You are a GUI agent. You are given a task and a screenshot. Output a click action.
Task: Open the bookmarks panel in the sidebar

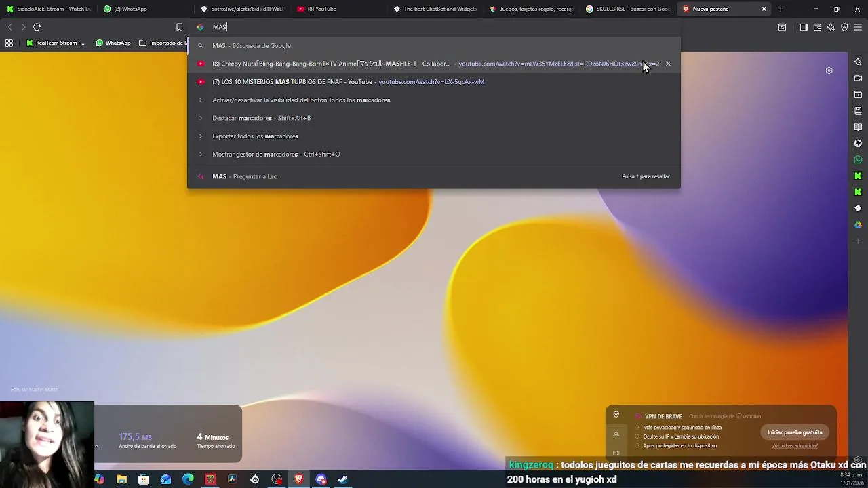858,111
